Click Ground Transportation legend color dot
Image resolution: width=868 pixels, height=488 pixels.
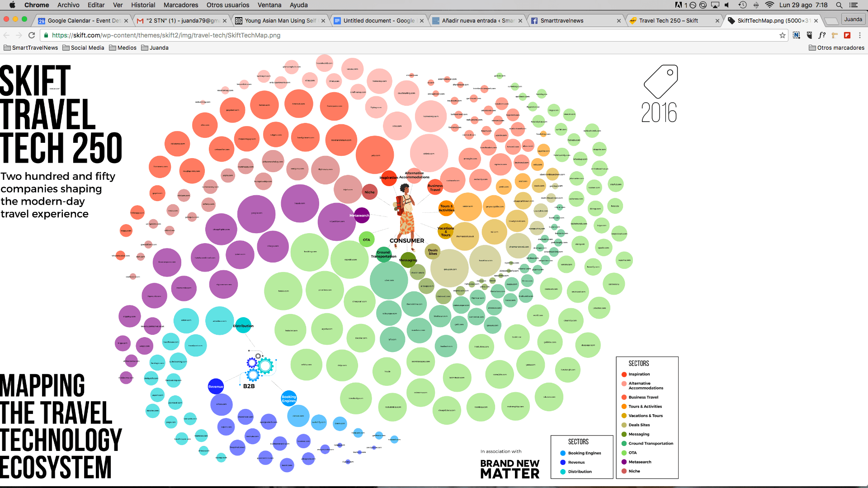pos(624,444)
